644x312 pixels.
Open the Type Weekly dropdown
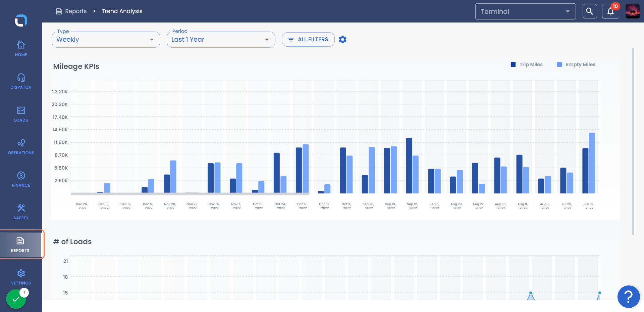point(106,40)
